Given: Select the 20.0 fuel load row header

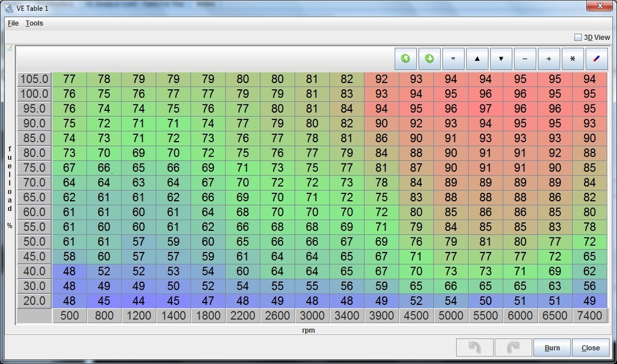Looking at the screenshot, I should [34, 301].
